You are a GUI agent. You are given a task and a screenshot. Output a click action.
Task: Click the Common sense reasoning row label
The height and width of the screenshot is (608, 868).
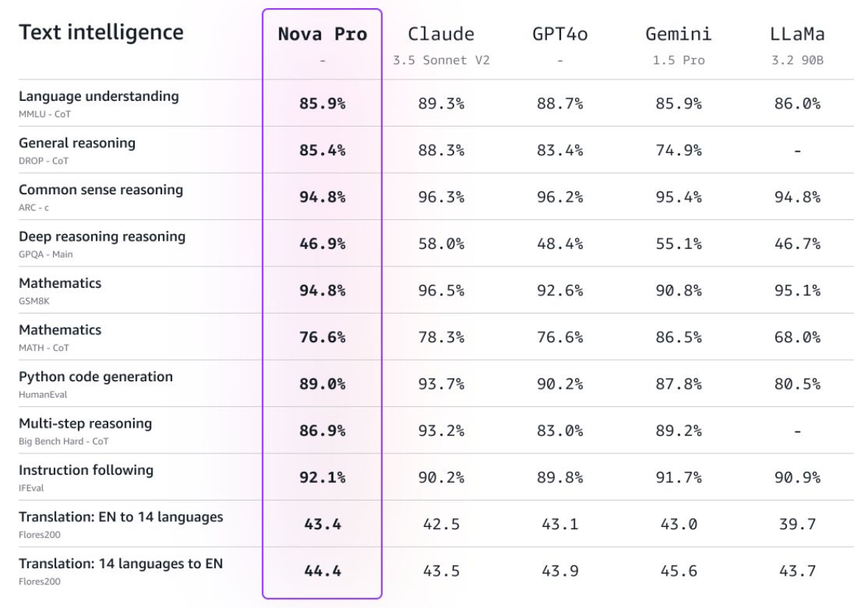tap(101, 189)
